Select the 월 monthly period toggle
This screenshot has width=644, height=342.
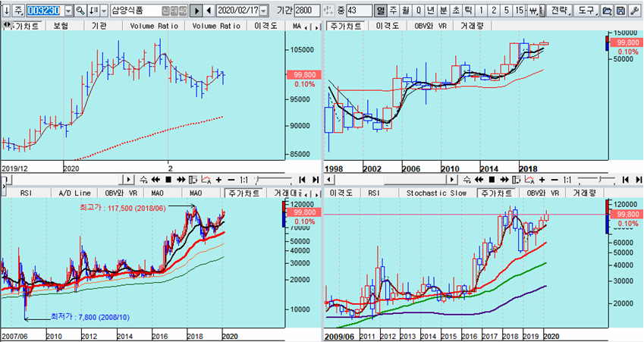click(x=406, y=11)
